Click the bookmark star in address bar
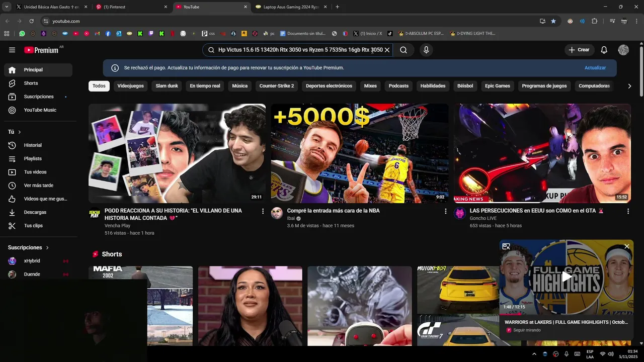Viewport: 644px width, 362px height. 553,21
